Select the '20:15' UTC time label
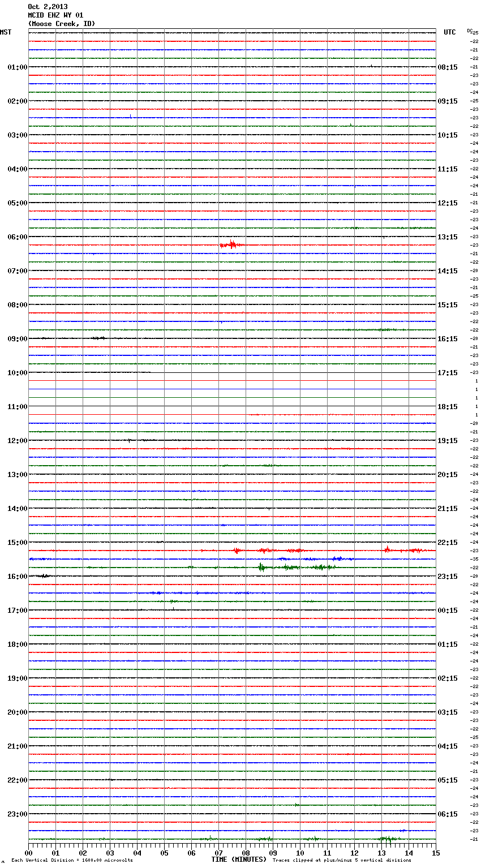Image resolution: width=481 pixels, height=868 pixels. pos(448,475)
